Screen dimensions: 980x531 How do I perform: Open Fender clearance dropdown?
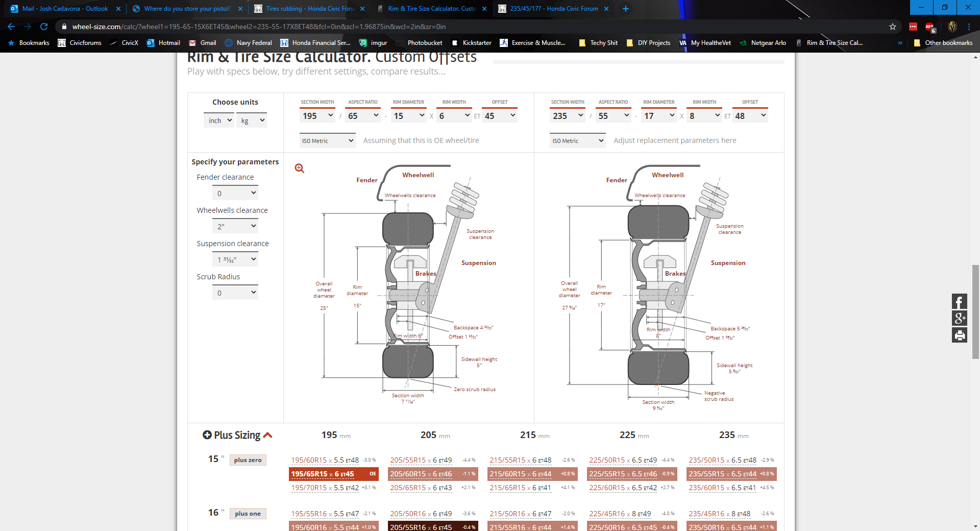[235, 193]
